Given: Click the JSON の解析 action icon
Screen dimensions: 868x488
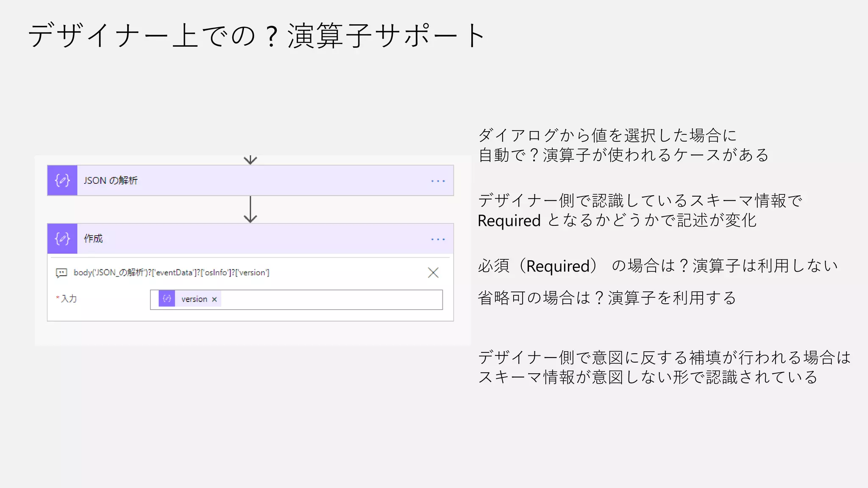Looking at the screenshot, I should [62, 180].
